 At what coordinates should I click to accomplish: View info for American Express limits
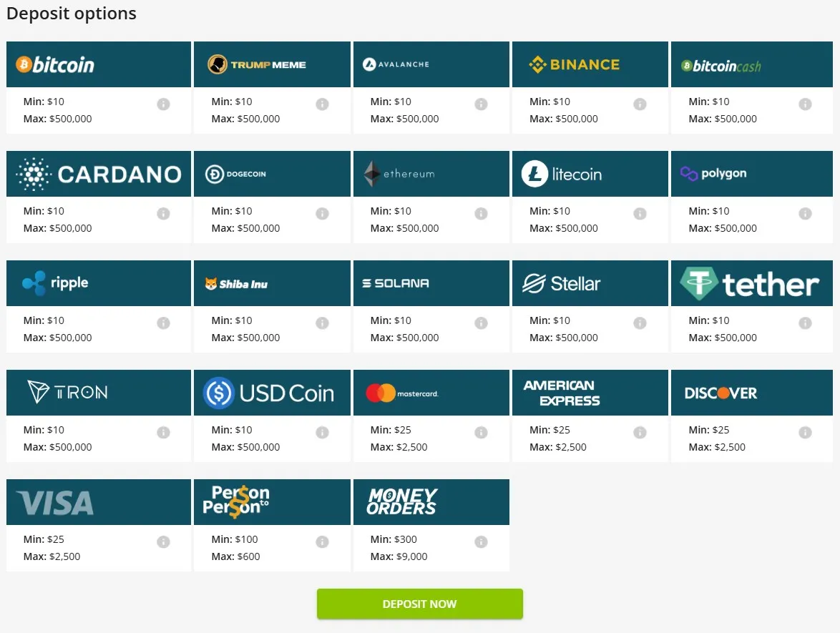[x=640, y=432]
